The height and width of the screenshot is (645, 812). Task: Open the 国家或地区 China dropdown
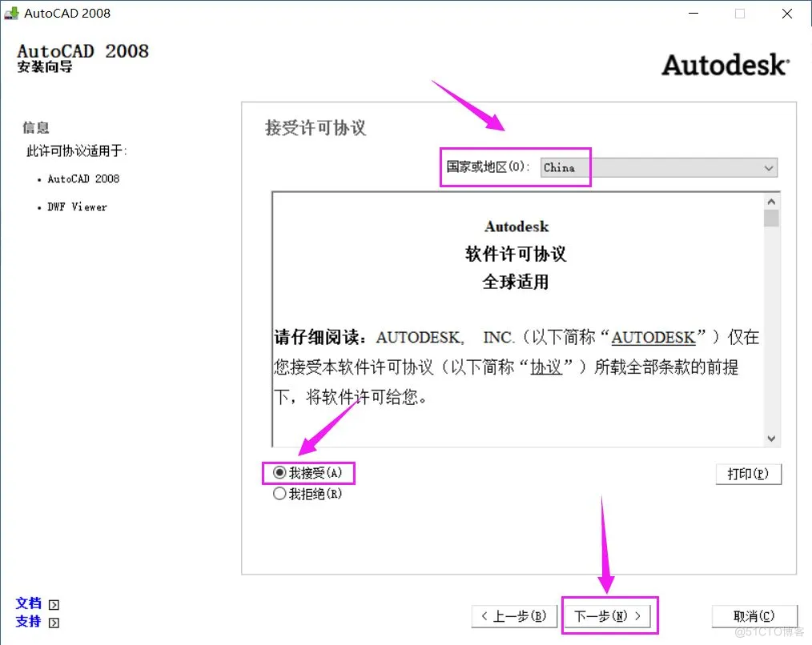(659, 168)
